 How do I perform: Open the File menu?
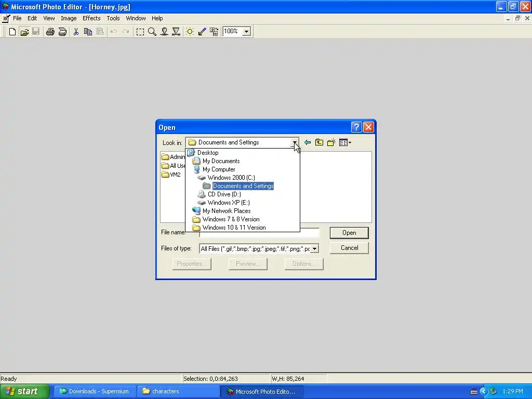[17, 18]
